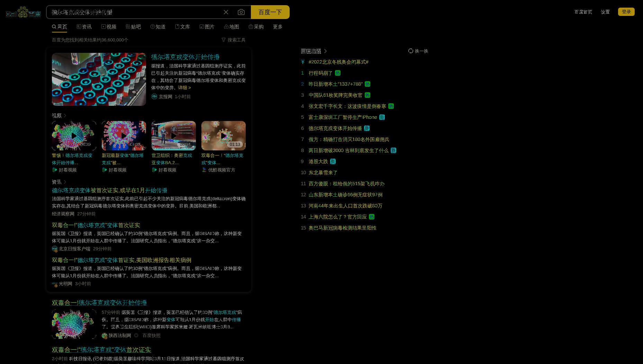Click pinned-top arrow icon beside 冬残奥会
The image size is (643, 364).
click(x=303, y=62)
